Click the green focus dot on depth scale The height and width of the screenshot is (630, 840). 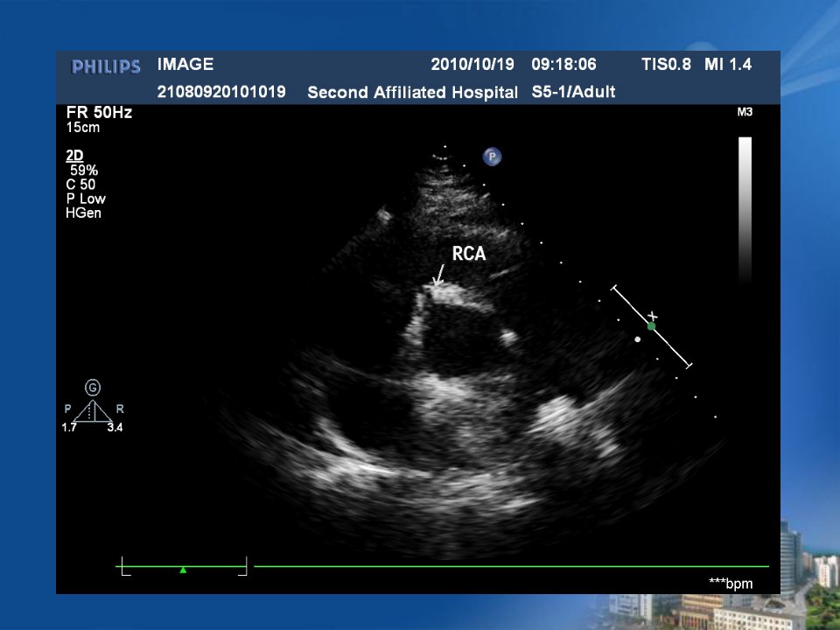tap(651, 326)
